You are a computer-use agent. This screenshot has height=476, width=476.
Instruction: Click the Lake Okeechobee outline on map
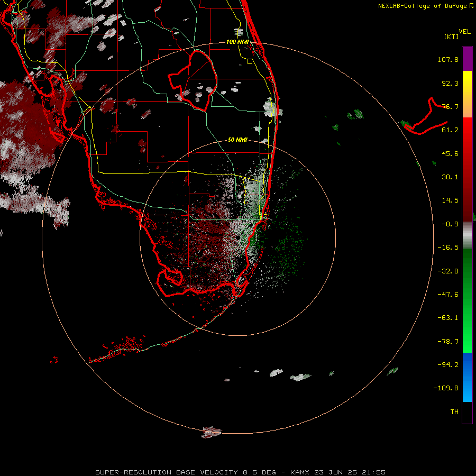click(x=194, y=80)
